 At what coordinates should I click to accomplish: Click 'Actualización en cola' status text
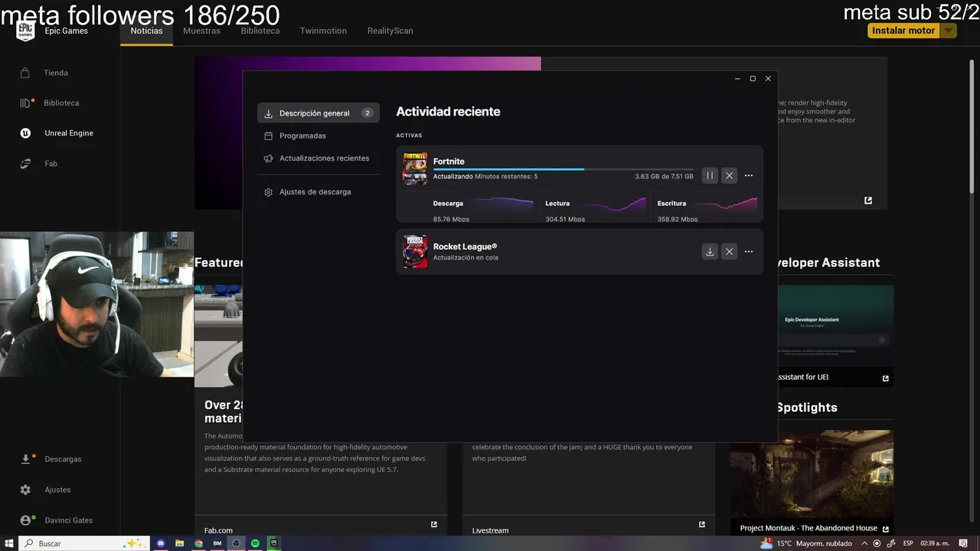(465, 258)
